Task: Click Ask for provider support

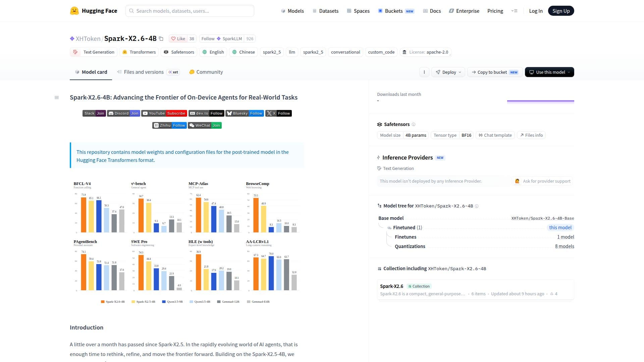Action: click(542, 181)
